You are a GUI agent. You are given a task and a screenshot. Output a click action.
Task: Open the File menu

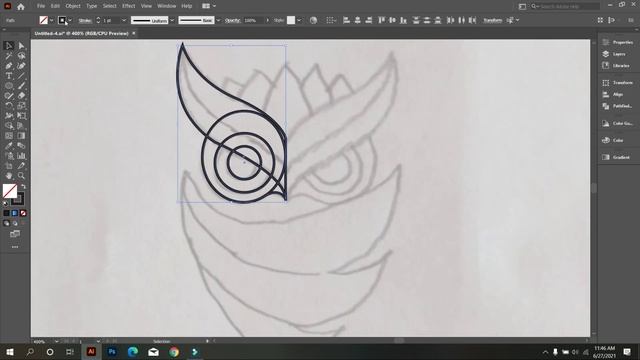[x=41, y=6]
